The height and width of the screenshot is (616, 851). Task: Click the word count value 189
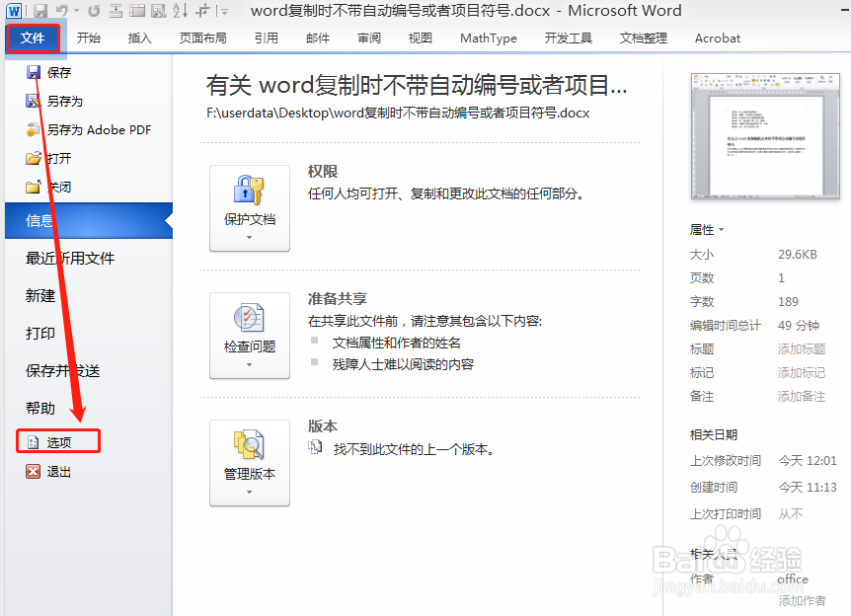tap(788, 302)
